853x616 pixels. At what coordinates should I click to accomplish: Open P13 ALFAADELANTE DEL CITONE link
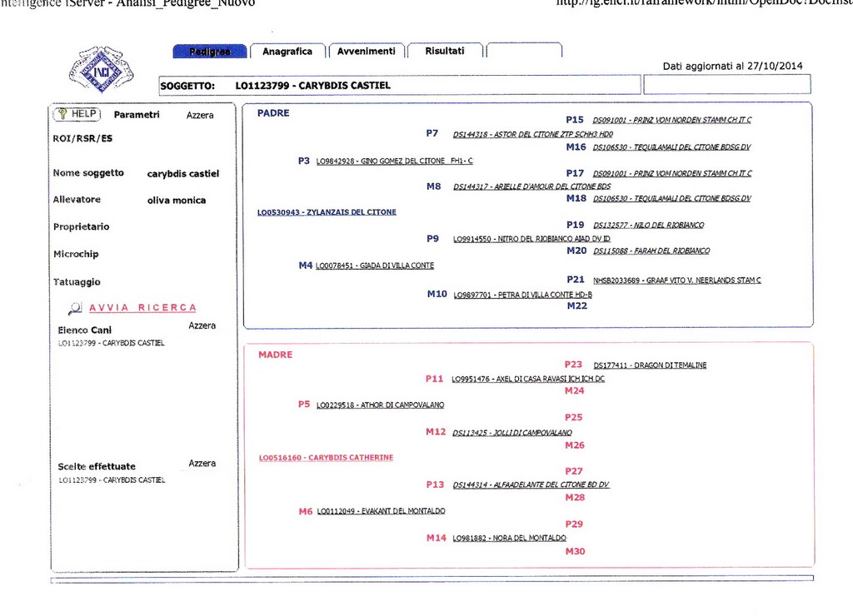coord(531,485)
